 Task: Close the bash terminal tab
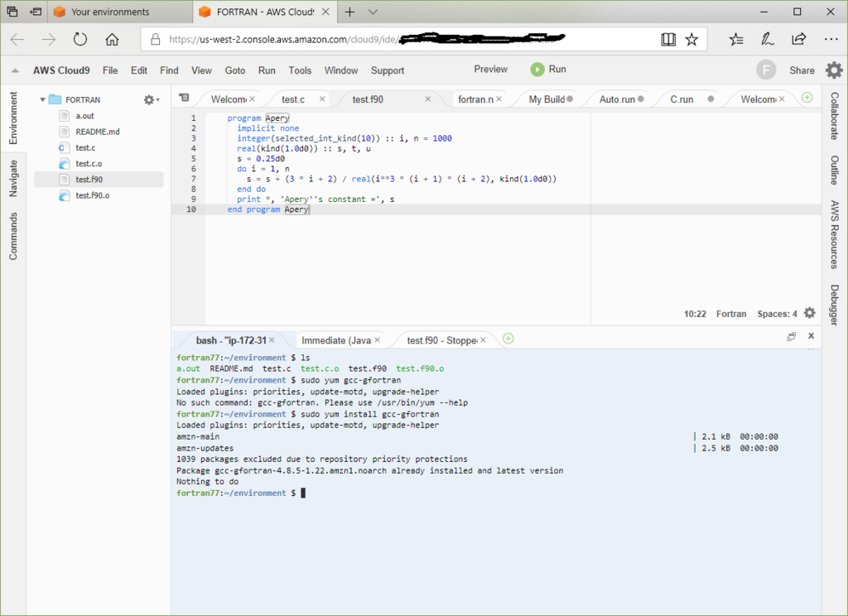272,339
